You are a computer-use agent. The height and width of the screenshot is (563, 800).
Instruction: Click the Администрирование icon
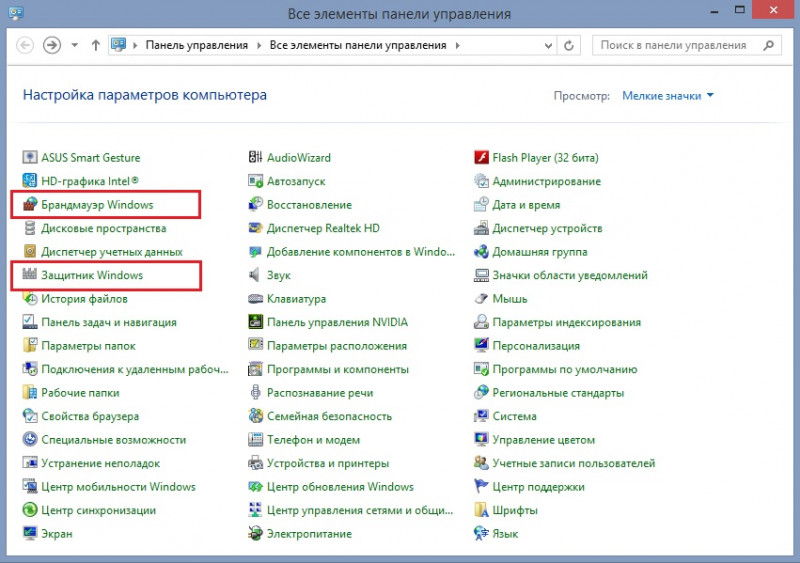coord(481,181)
